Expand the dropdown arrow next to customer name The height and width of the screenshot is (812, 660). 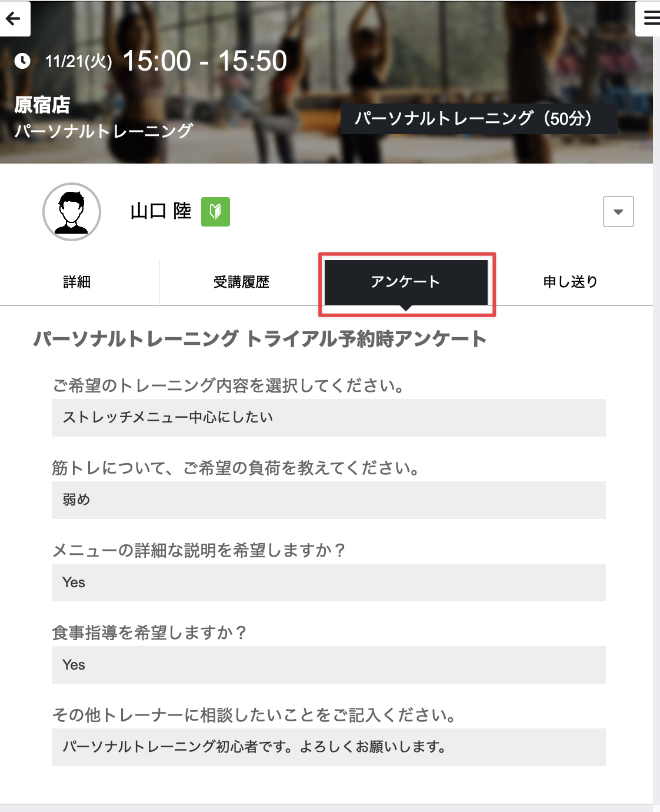coord(618,212)
